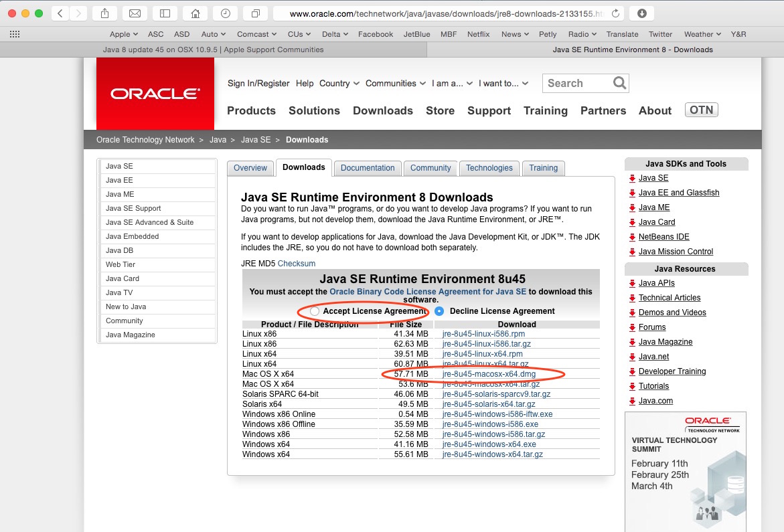Go forward with Safari's forward arrow
Screen dimensions: 784x532
coord(78,13)
